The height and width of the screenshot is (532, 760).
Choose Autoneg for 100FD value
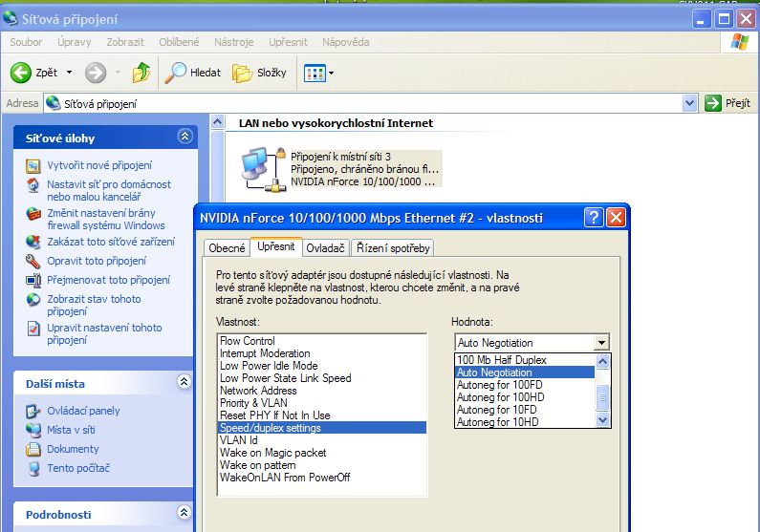525,385
